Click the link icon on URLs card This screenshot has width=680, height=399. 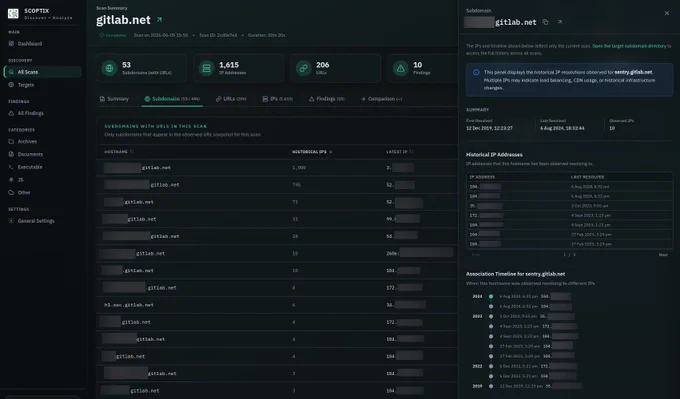[x=304, y=68]
